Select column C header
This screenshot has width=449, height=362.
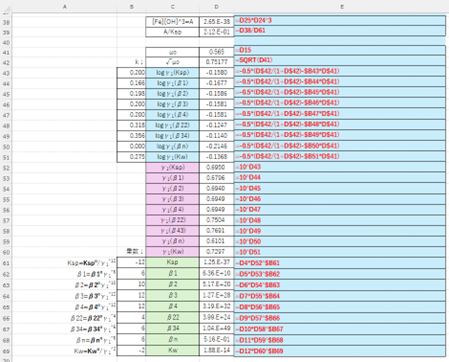pyautogui.click(x=172, y=6)
